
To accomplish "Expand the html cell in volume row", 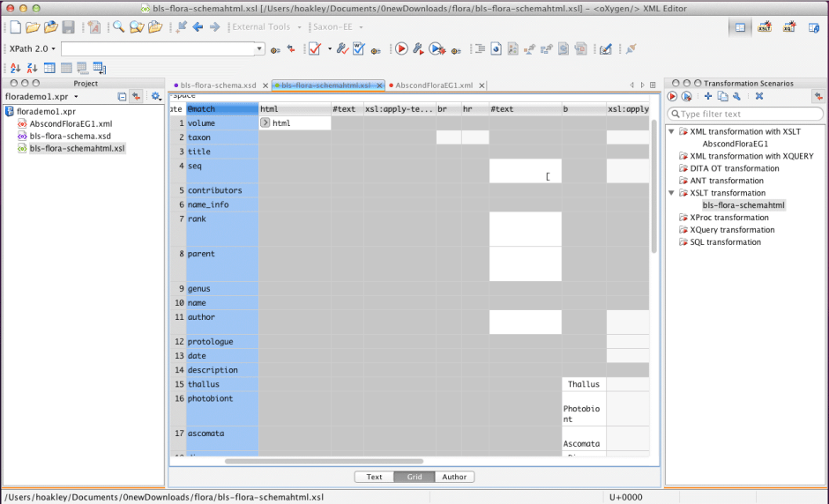I will coord(265,122).
